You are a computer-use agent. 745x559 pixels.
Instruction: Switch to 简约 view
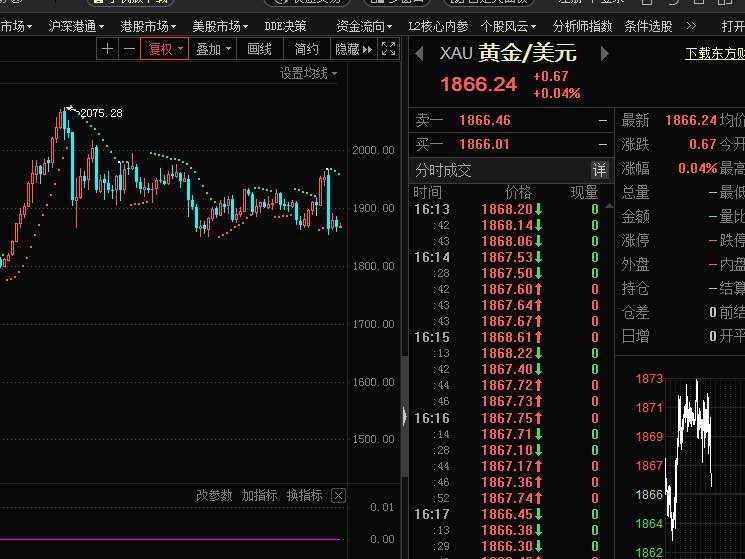(306, 49)
